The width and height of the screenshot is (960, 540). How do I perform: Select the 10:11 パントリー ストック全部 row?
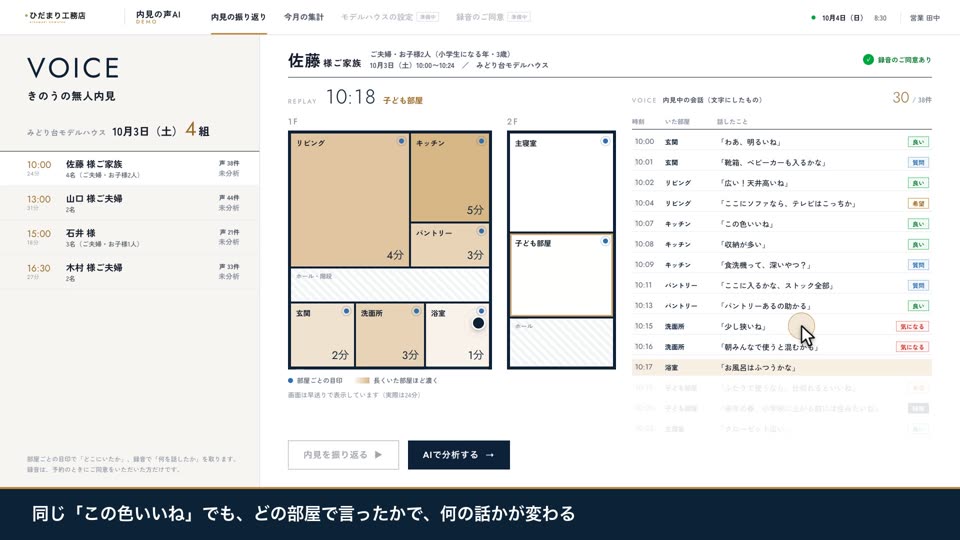click(x=782, y=285)
